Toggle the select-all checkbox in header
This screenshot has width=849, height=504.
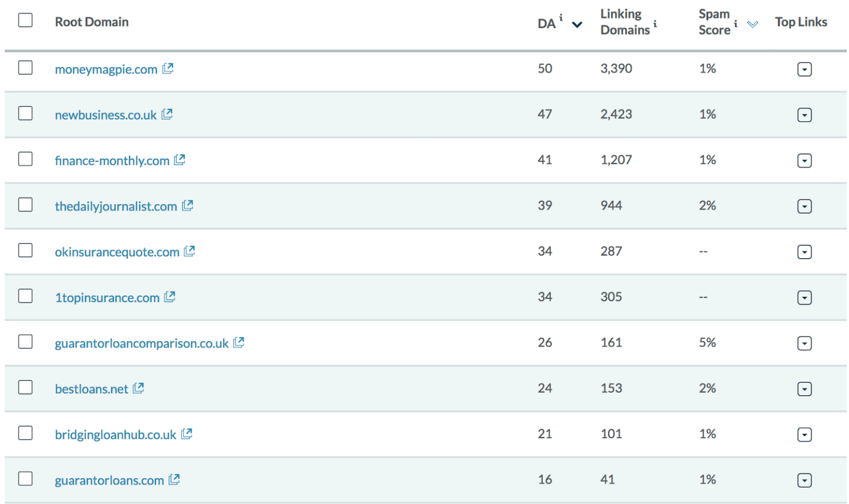pyautogui.click(x=25, y=20)
